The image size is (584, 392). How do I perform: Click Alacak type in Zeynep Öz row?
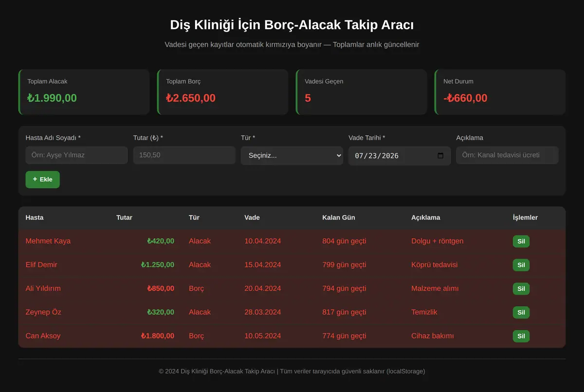point(200,312)
